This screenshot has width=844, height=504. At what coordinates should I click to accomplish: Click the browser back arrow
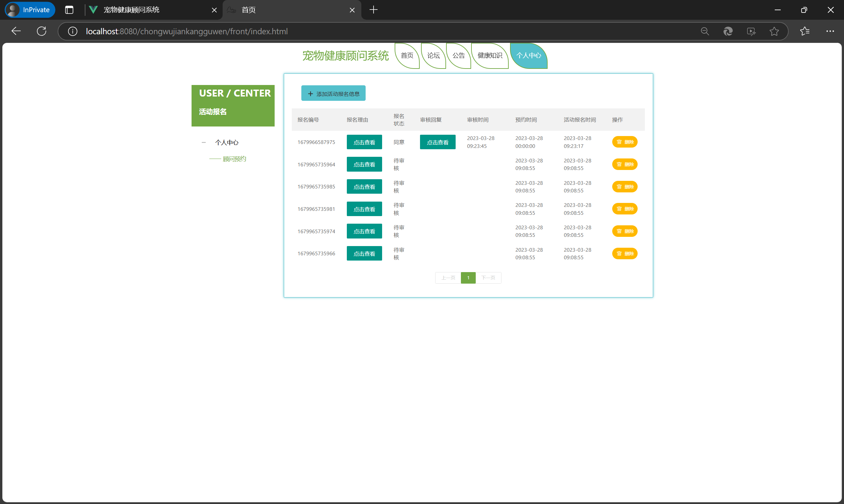[16, 31]
